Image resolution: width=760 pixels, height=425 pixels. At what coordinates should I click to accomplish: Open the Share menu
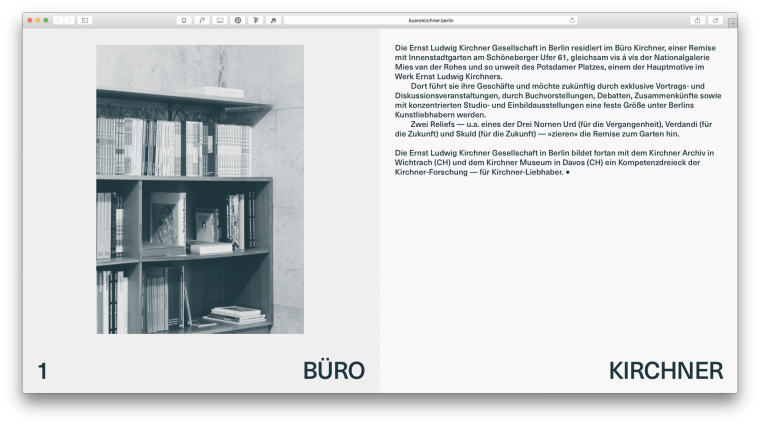pos(697,20)
